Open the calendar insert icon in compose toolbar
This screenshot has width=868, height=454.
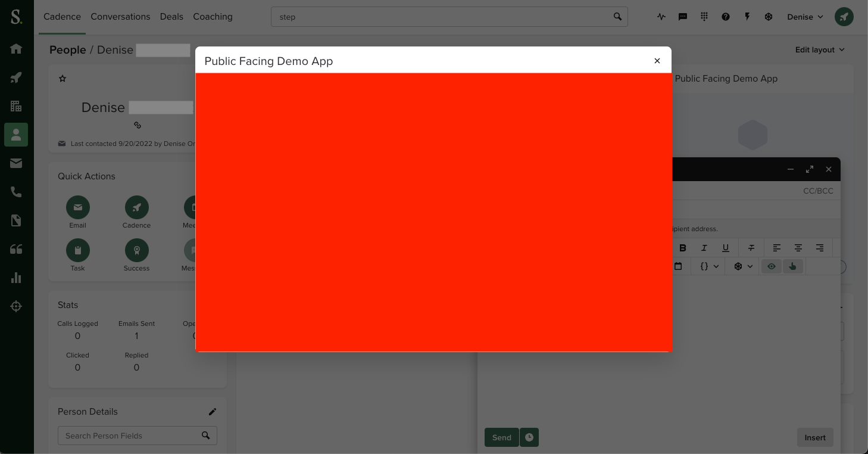click(x=678, y=266)
